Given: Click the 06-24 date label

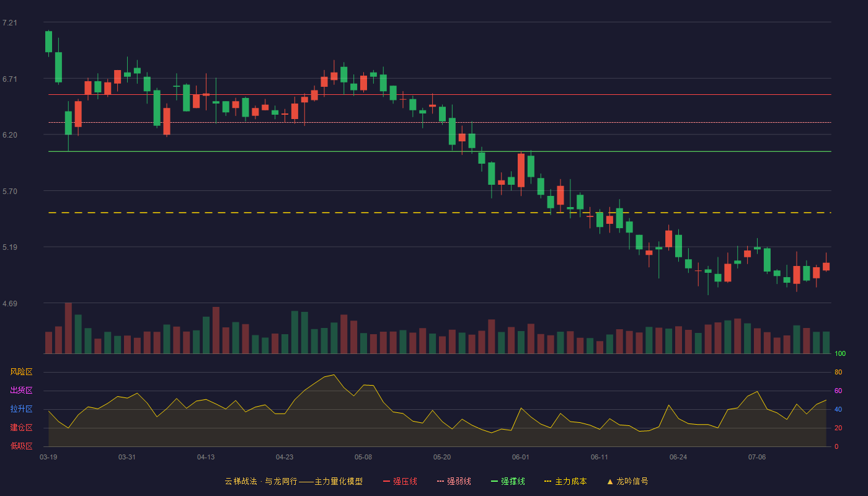Looking at the screenshot, I should 678,457.
